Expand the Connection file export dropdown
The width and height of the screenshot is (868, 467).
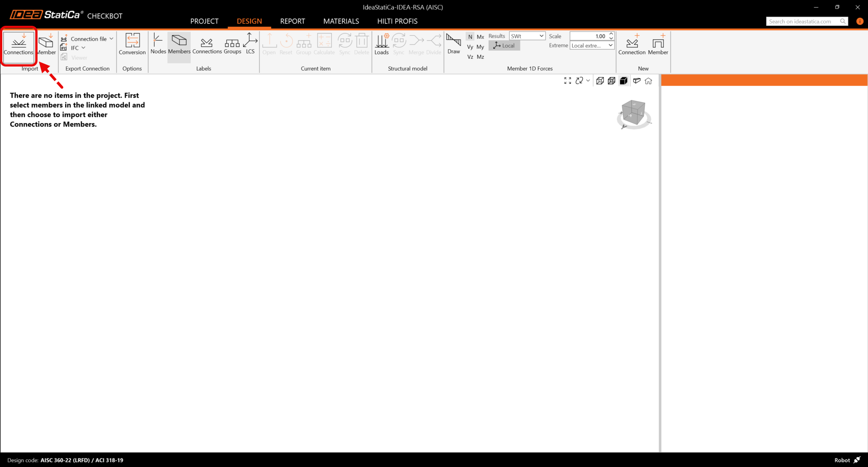click(x=111, y=39)
